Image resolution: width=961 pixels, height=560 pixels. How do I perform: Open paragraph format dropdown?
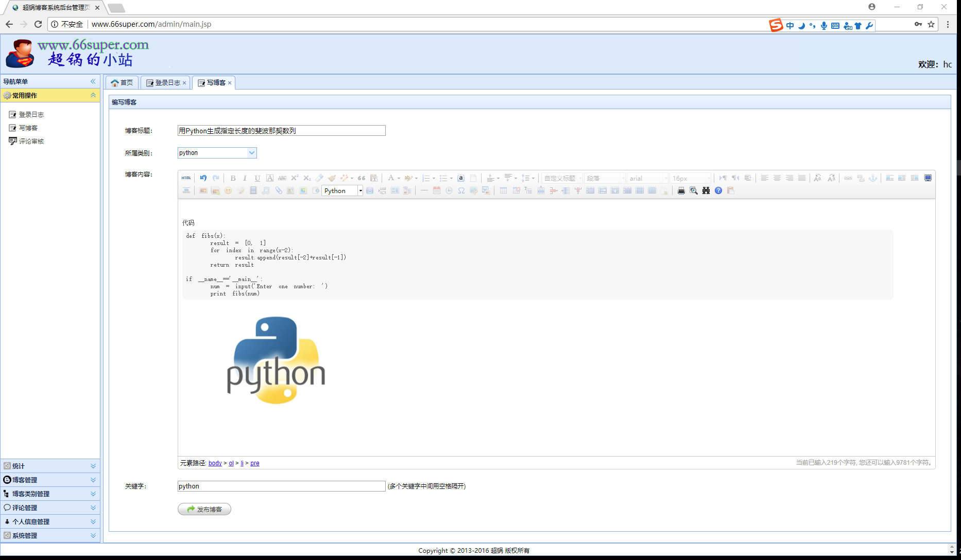605,178
